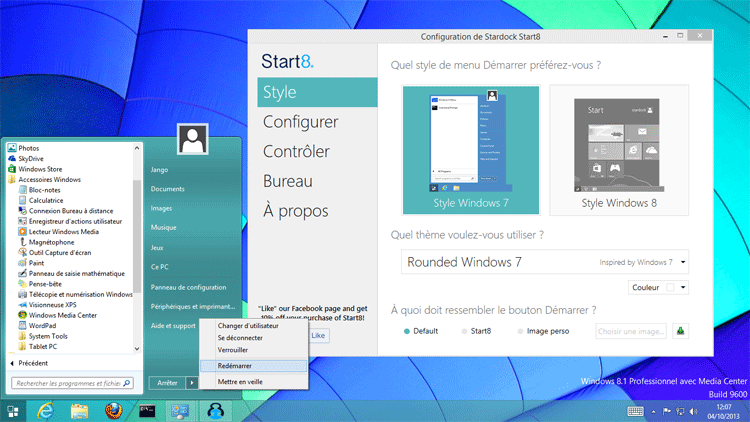The height and width of the screenshot is (422, 750).
Task: Launch Firefox from the taskbar
Action: pos(113,411)
